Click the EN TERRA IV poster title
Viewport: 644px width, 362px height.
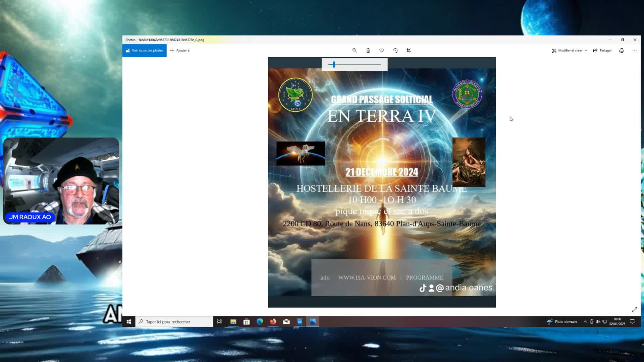click(382, 116)
